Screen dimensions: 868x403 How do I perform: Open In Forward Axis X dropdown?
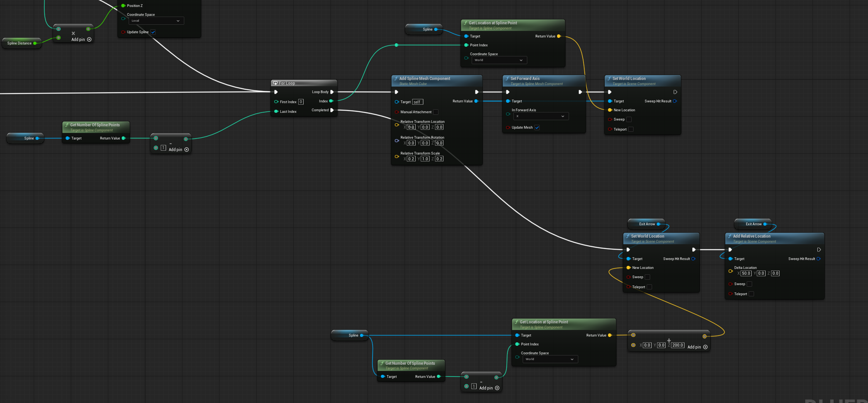(541, 116)
